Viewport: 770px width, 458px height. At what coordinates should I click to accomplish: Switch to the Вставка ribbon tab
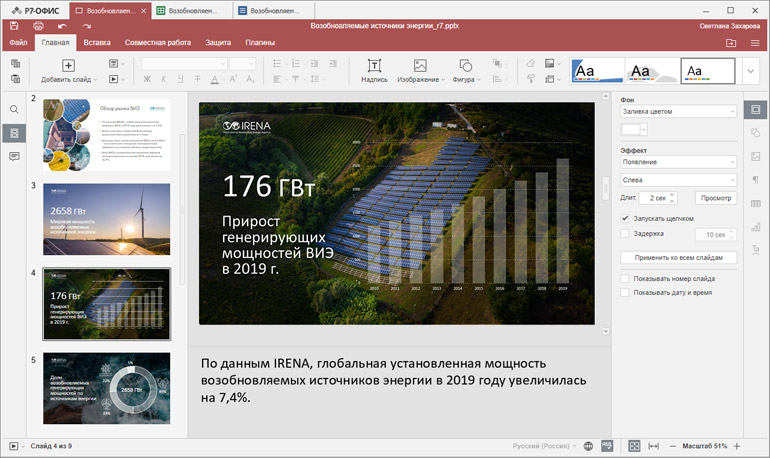pyautogui.click(x=97, y=43)
